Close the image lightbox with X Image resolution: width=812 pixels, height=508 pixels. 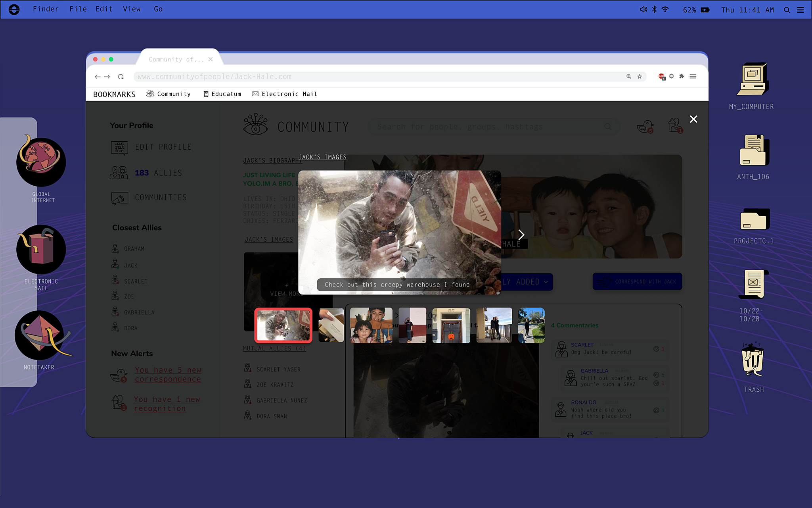click(x=693, y=119)
